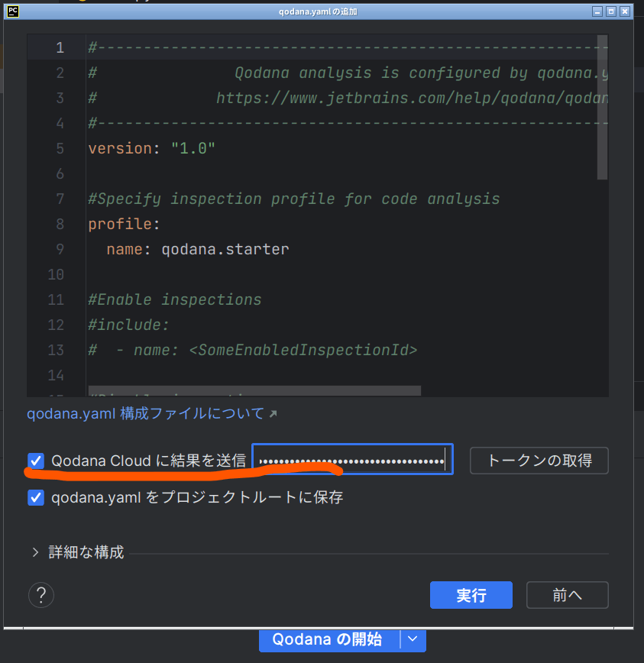Click the '<SomeEnabledInspectionId>' comment line
The height and width of the screenshot is (663, 644).
point(253,350)
